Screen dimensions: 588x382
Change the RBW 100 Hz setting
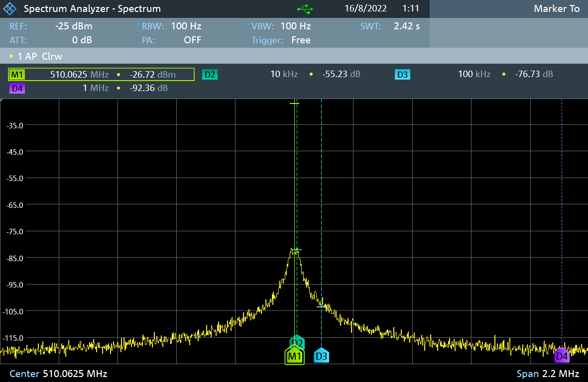pos(185,26)
